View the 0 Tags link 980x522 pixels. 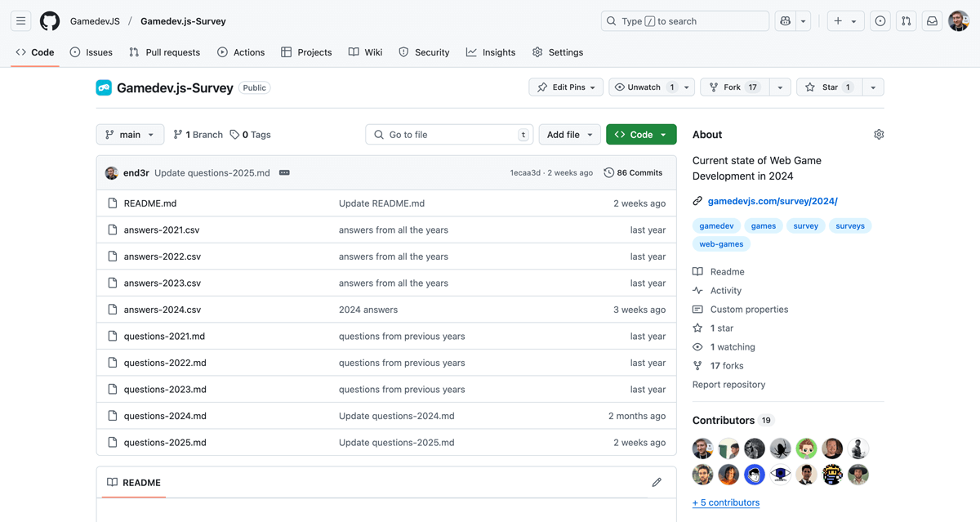[250, 135]
